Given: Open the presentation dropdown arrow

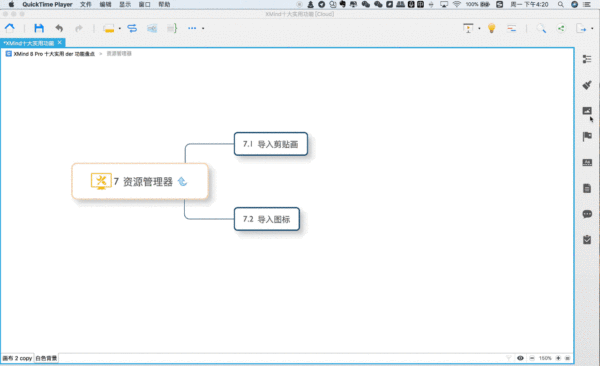Looking at the screenshot, I should (x=479, y=28).
